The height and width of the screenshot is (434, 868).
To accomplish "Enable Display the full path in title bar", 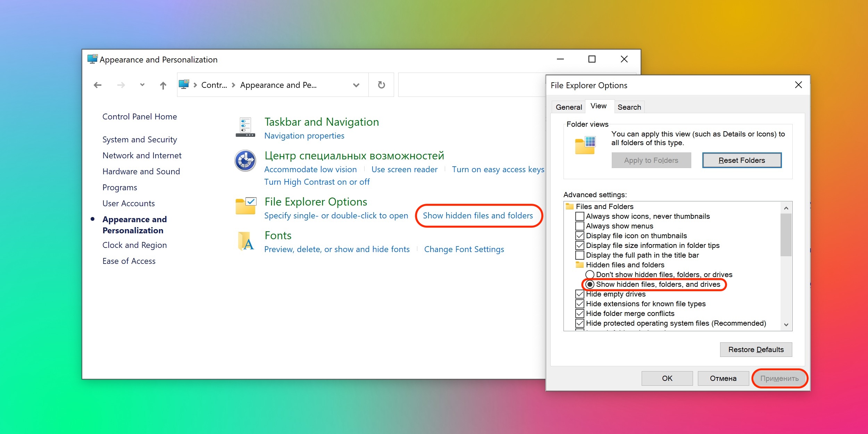I will coord(580,255).
